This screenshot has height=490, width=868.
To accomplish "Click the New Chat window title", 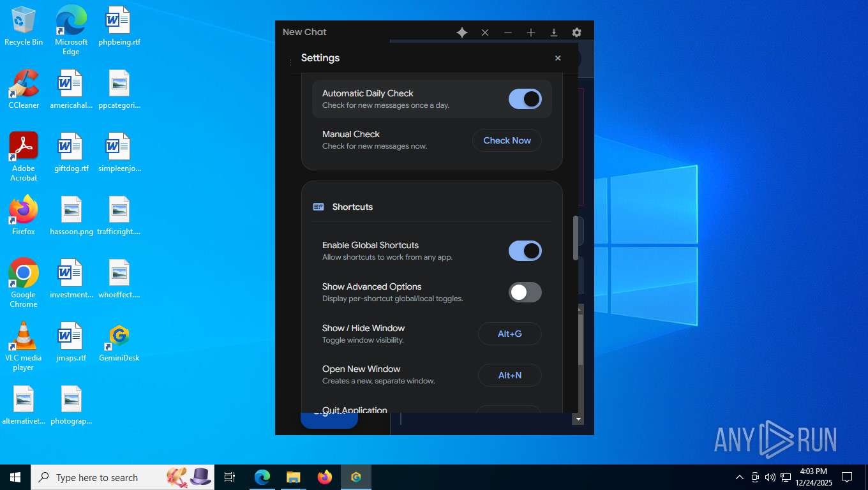I will (304, 32).
